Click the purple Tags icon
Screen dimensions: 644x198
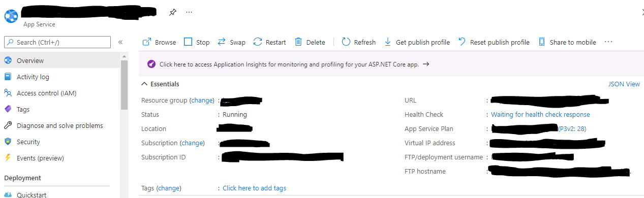click(x=8, y=109)
